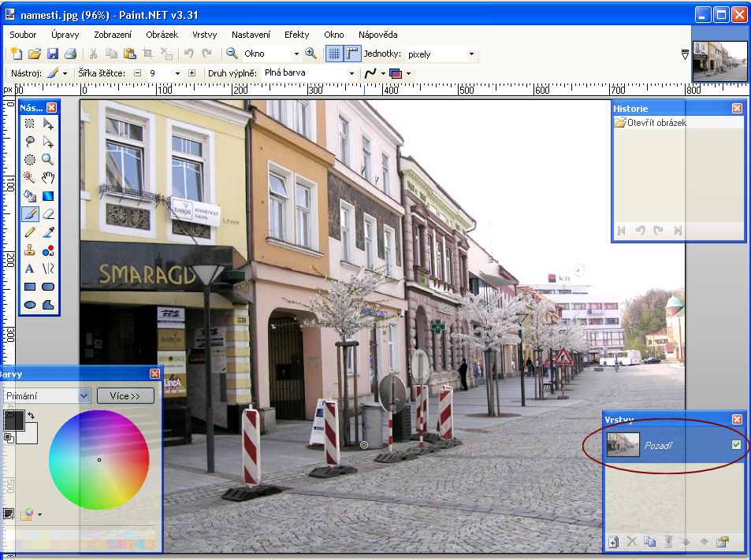The image size is (751, 560).
Task: Select the Text tool
Action: point(29,269)
